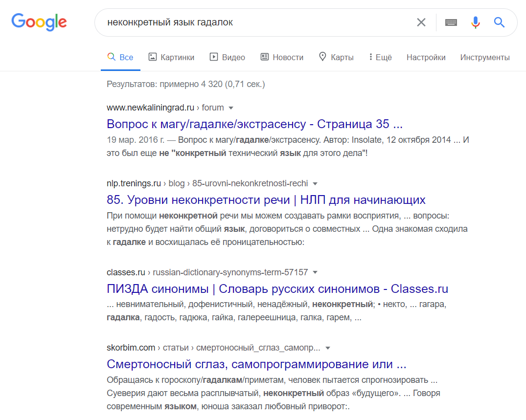Screen dimensions: 526x420
Task: Open Настройки in the search bar menu
Action: coord(426,57)
